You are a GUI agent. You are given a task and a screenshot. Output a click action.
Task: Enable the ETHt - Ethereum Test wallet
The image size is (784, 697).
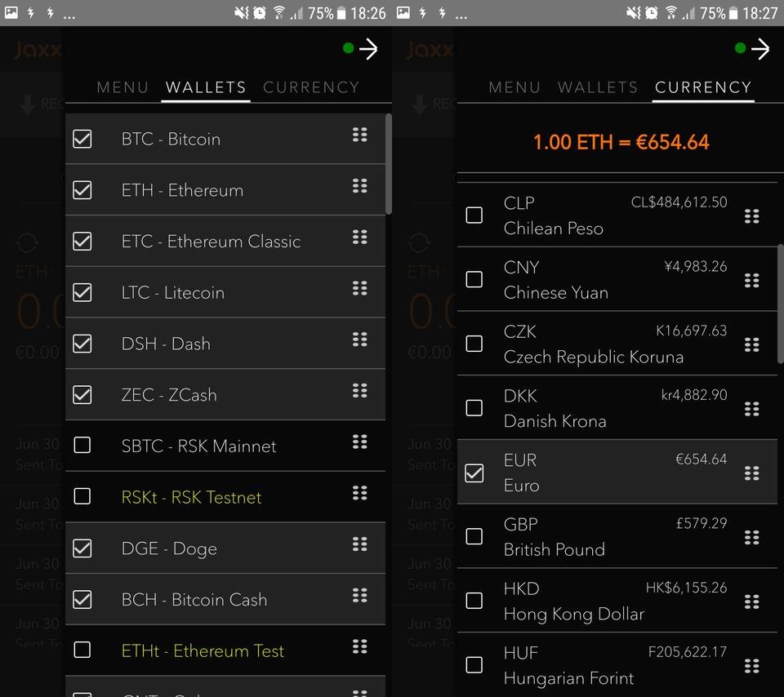(82, 650)
